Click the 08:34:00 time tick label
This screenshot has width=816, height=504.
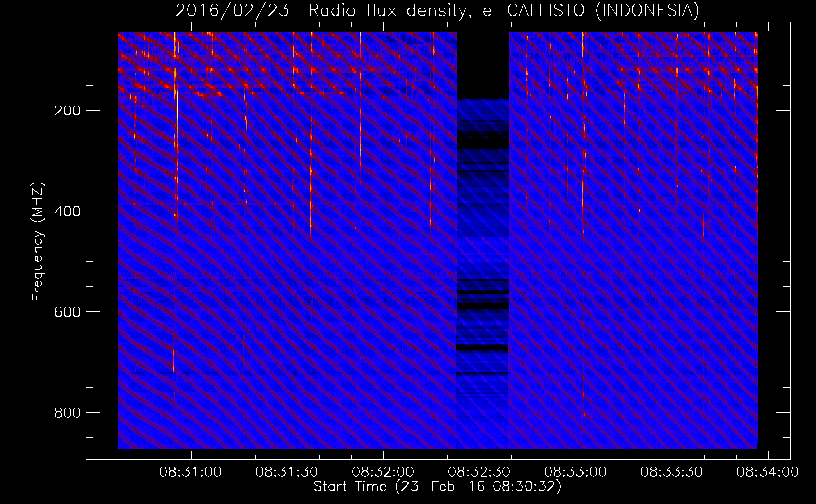[x=768, y=472]
